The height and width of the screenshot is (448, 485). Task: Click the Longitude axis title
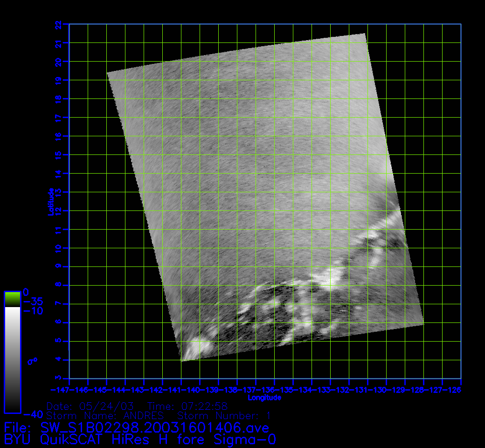264,398
